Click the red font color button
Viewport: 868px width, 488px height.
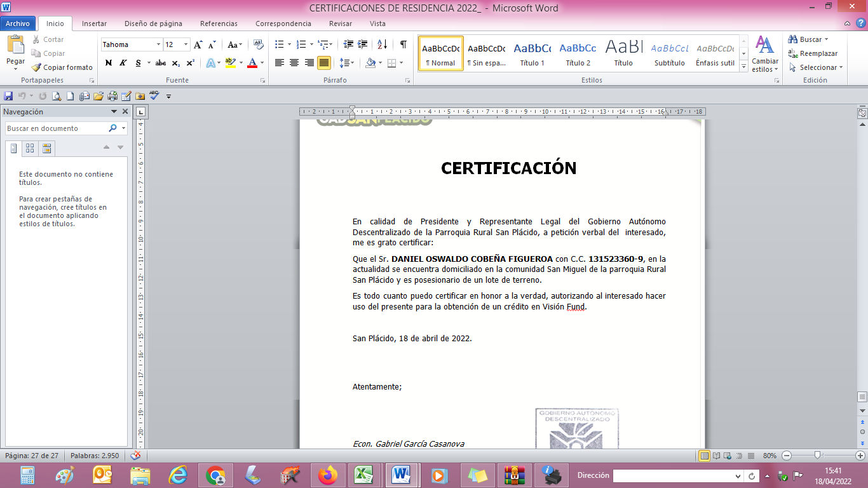pos(252,63)
